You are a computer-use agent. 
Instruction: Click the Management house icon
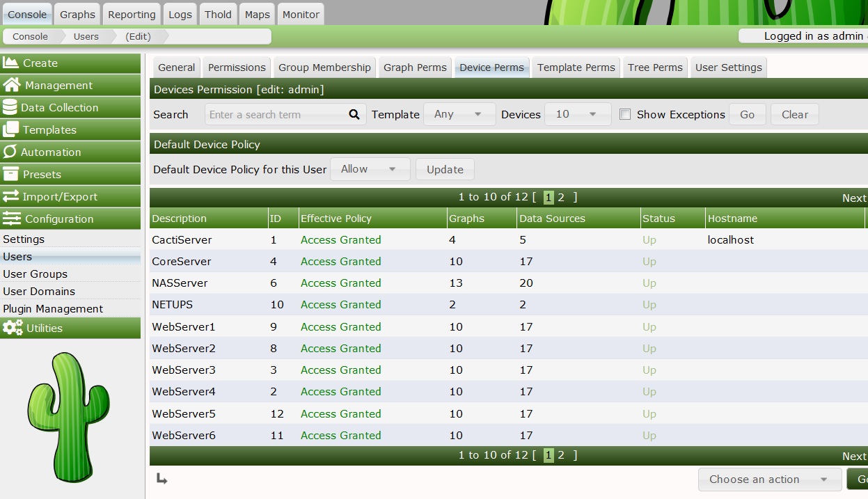click(x=11, y=85)
